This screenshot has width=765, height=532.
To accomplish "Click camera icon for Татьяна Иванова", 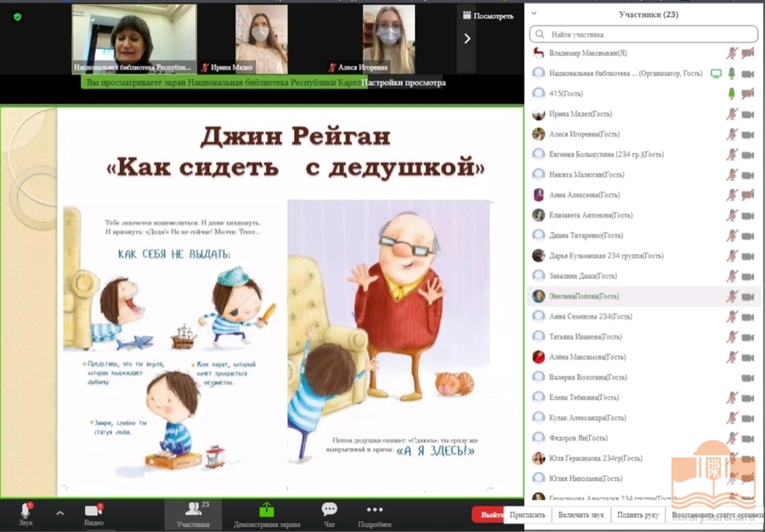I will (x=748, y=337).
